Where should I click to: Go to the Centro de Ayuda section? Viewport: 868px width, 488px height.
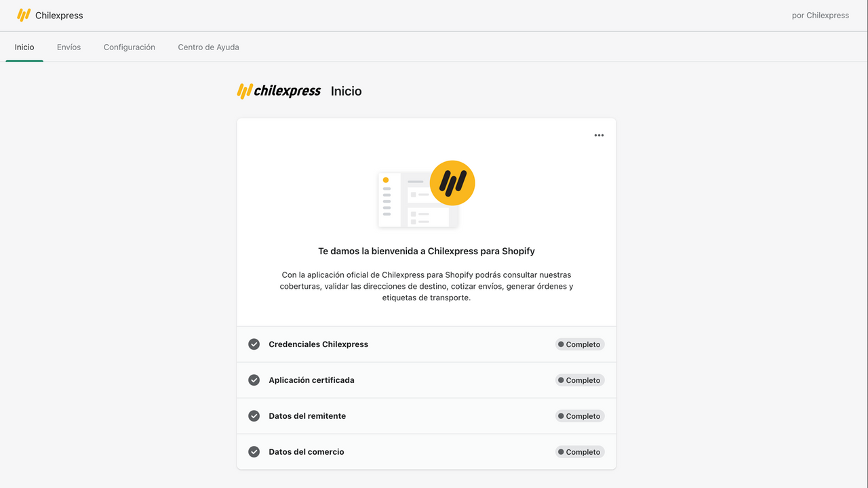(208, 47)
